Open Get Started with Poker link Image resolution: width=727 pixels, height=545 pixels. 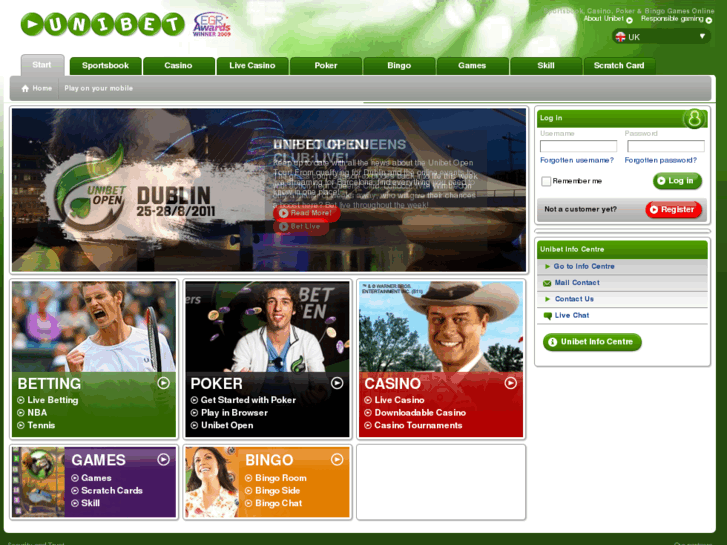click(x=248, y=400)
